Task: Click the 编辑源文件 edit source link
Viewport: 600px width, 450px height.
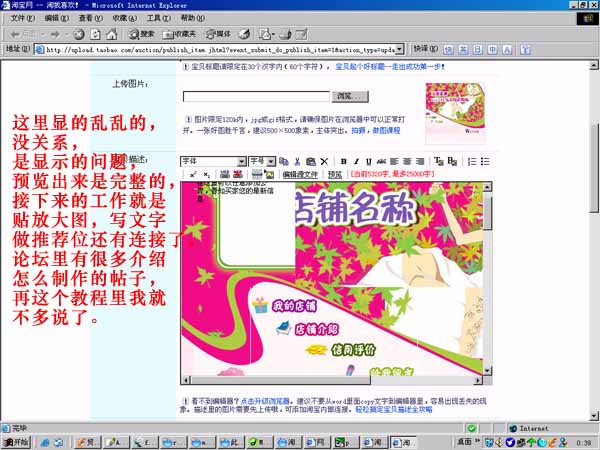Action: (x=300, y=174)
